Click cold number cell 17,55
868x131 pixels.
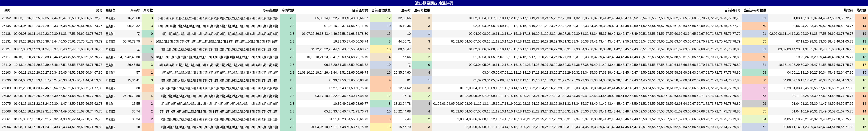[x=136, y=104]
